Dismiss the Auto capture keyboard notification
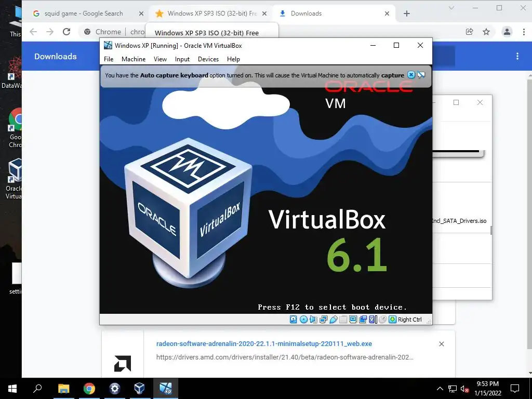The width and height of the screenshot is (532, 399). click(411, 75)
